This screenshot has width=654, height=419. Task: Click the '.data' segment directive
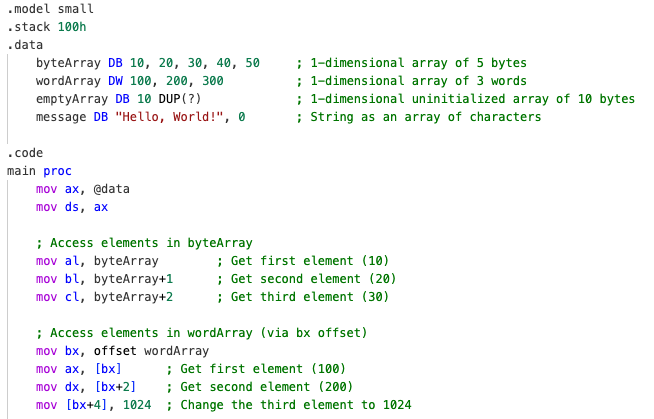tap(25, 45)
